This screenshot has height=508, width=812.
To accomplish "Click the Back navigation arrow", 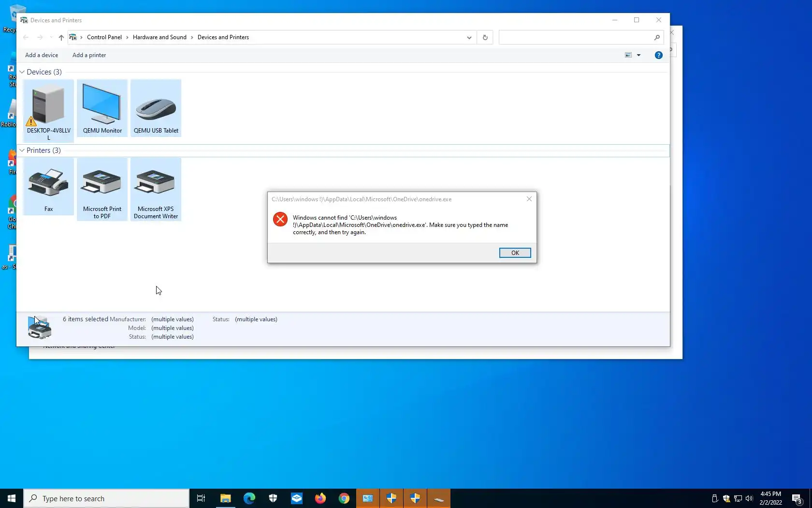I will [x=26, y=37].
